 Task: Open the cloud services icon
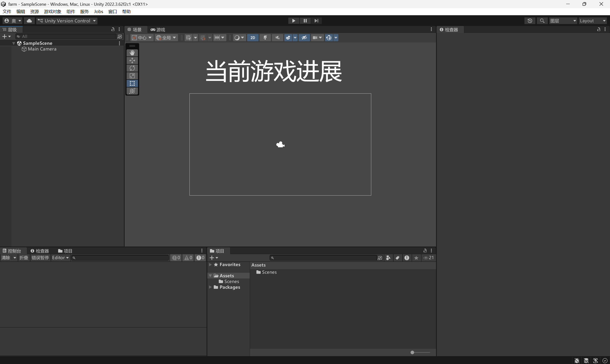coord(29,21)
